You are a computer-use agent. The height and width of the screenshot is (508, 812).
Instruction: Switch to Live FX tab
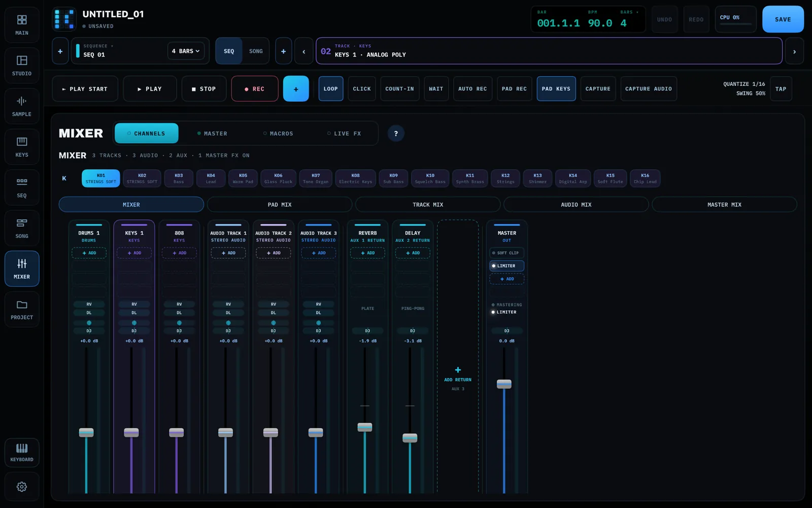click(344, 133)
